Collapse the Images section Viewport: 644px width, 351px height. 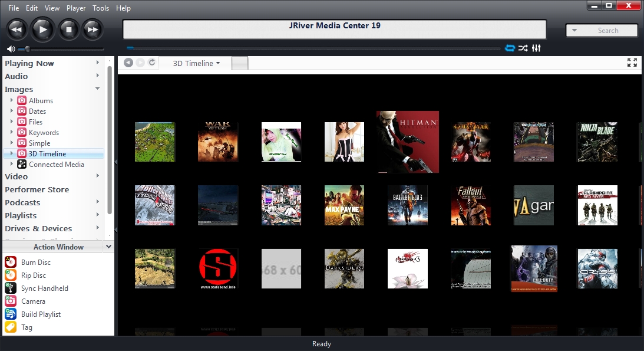(x=97, y=88)
